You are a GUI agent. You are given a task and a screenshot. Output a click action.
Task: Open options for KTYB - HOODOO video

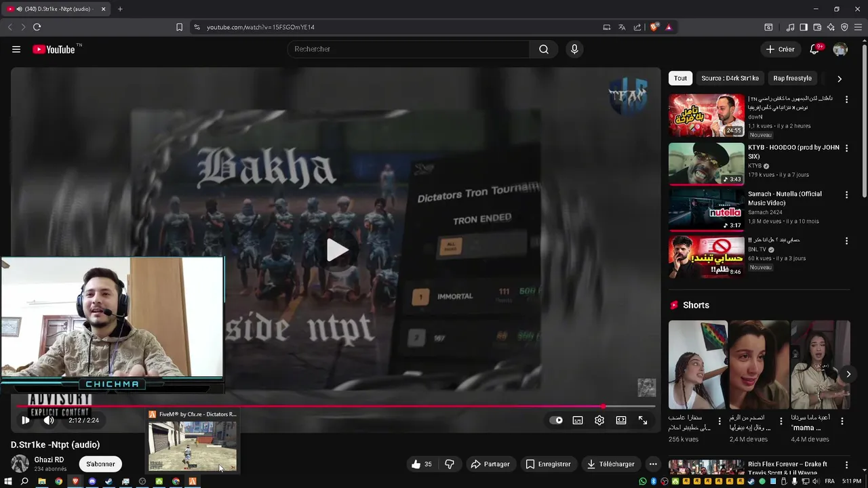(846, 148)
